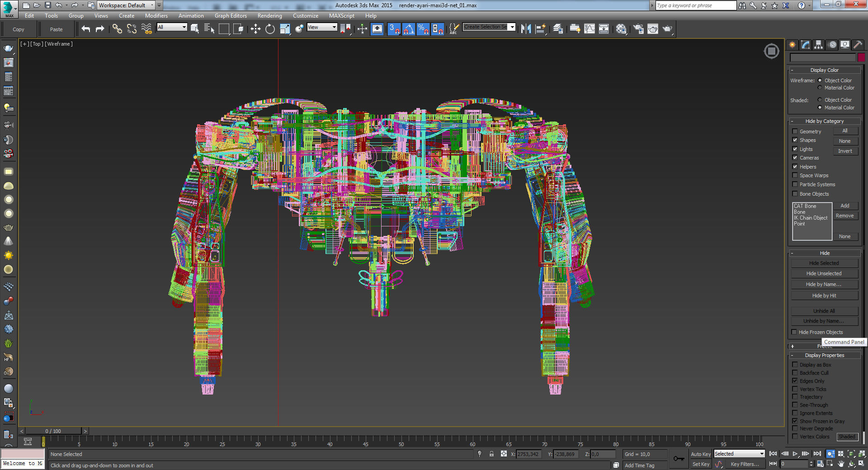
Task: Collapse the Display Color rollout
Action: pyautogui.click(x=824, y=70)
